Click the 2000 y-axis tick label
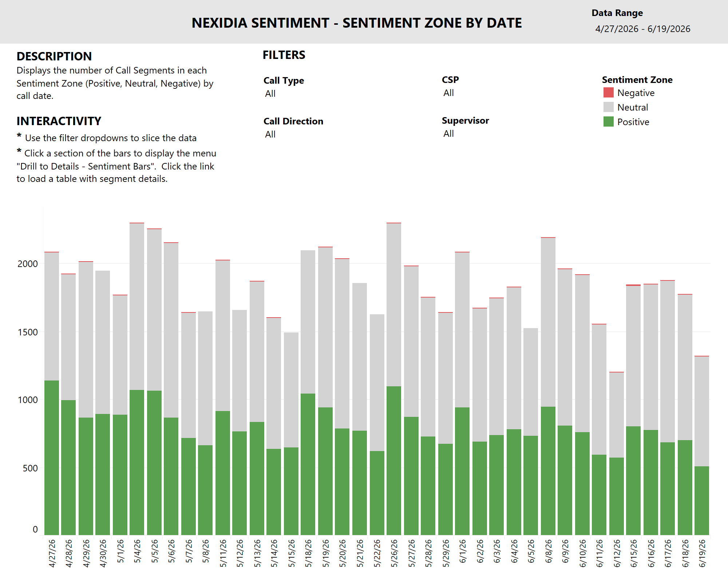The height and width of the screenshot is (582, 728). 28,264
